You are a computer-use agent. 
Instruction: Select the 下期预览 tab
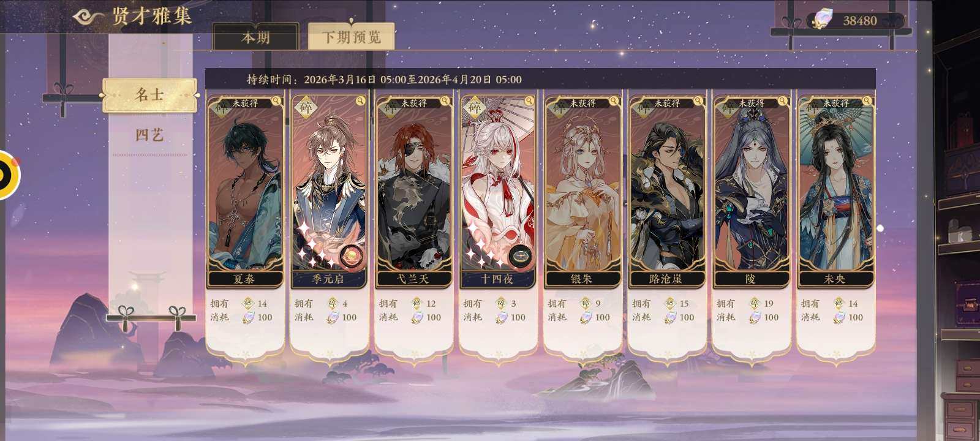[x=352, y=37]
